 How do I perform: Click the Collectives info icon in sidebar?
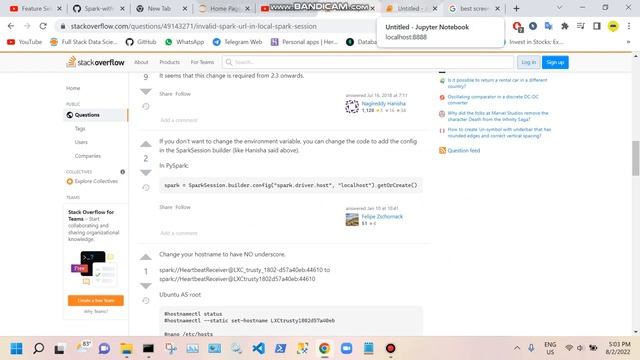tap(122, 172)
